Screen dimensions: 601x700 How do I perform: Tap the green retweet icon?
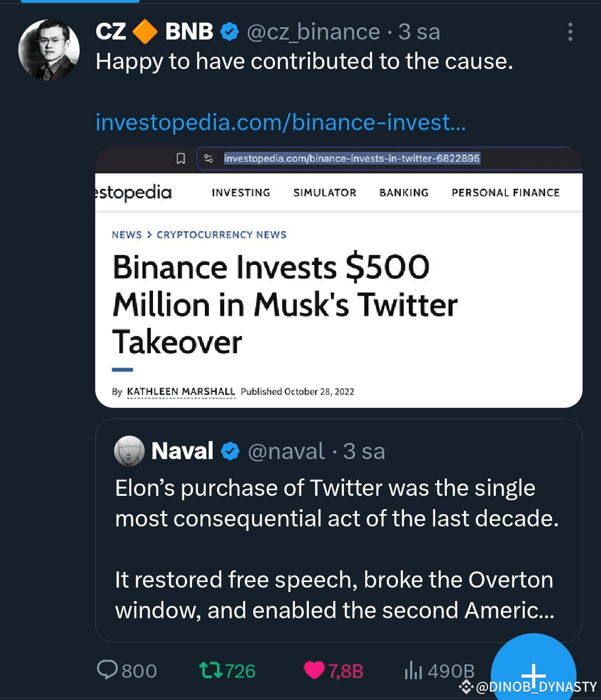(x=211, y=670)
